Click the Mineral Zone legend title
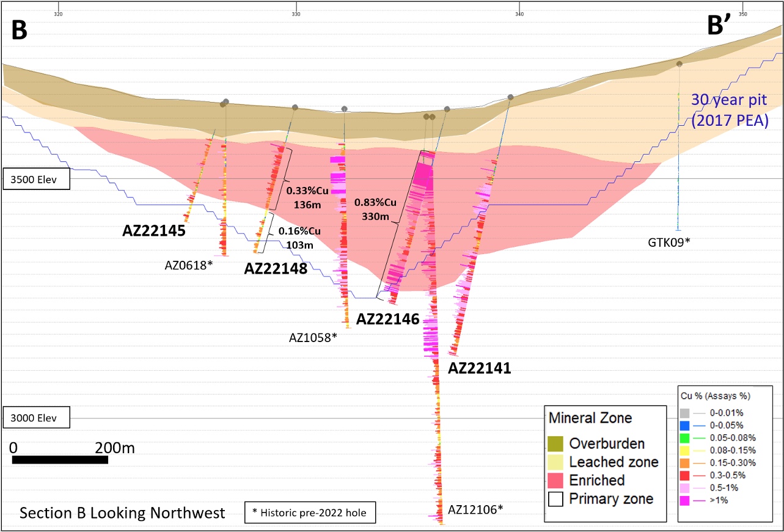Viewport: 784px width, 532px height. coord(590,418)
